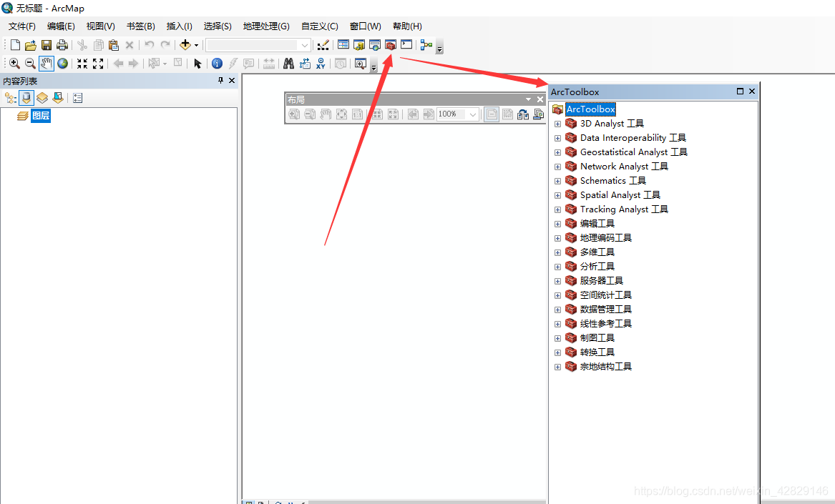
Task: Maximize the ArcToolbox window
Action: (740, 92)
